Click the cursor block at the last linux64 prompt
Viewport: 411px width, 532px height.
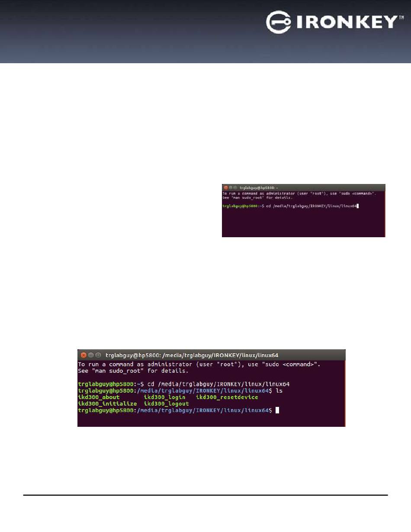point(278,410)
